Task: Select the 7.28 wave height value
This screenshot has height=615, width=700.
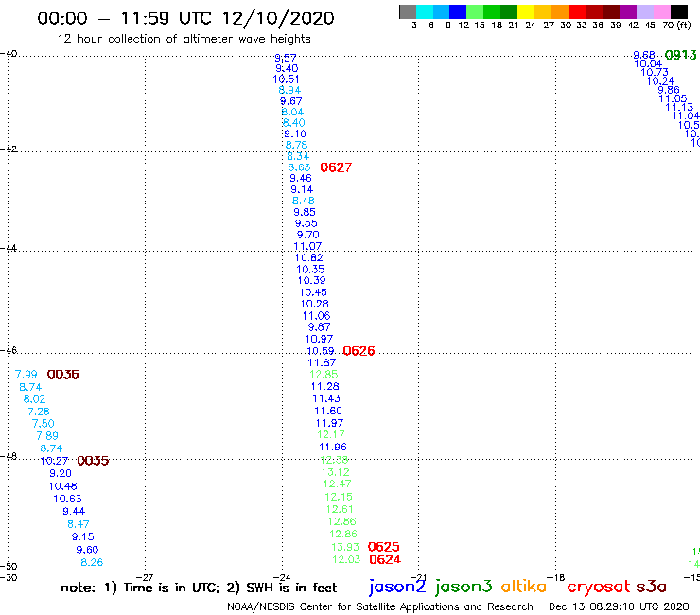Action: (x=39, y=412)
